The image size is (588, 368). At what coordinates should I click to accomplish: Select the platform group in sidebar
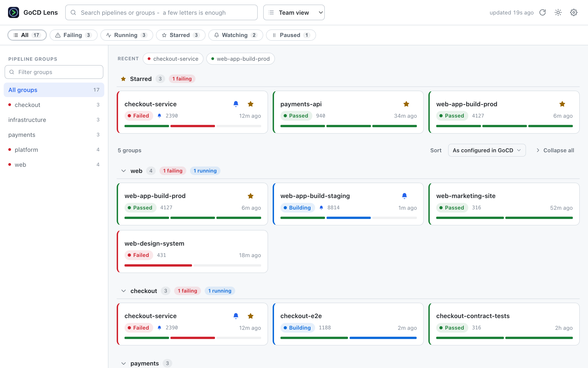pyautogui.click(x=54, y=150)
